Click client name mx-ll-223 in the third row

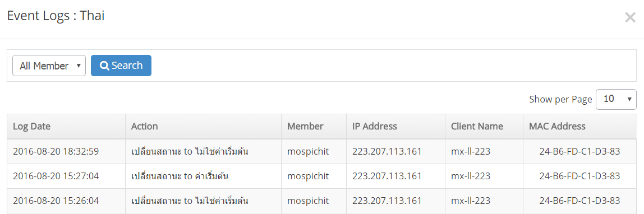(471, 201)
